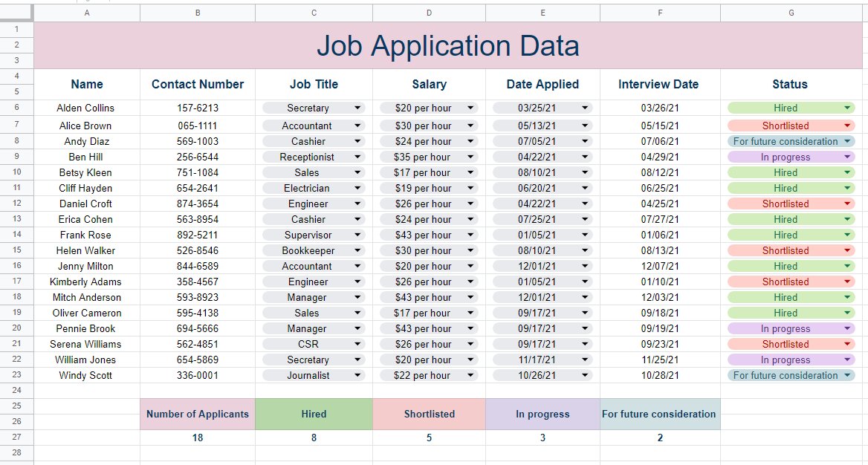Select For future consideration summary header
Screen dimensions: 868x465
click(x=660, y=414)
